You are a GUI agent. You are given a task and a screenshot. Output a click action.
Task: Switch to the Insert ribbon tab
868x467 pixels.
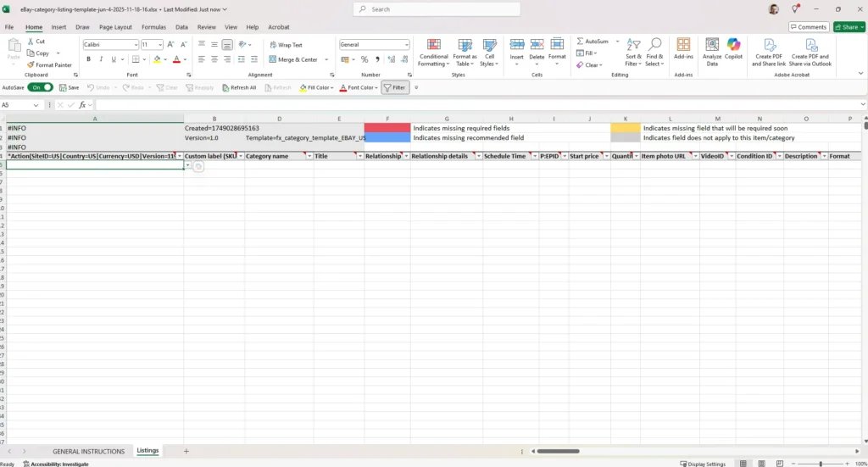coord(58,27)
